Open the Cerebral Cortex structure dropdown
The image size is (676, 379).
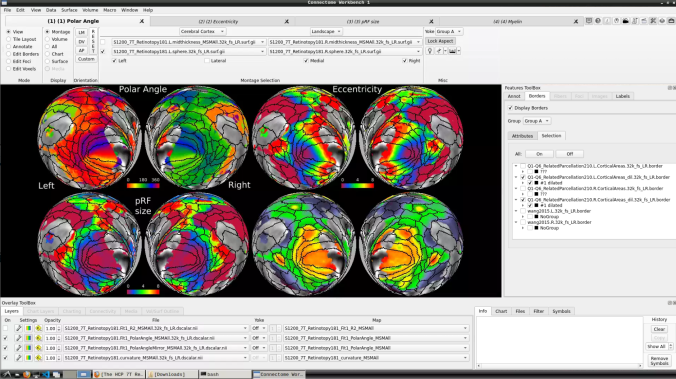(202, 31)
